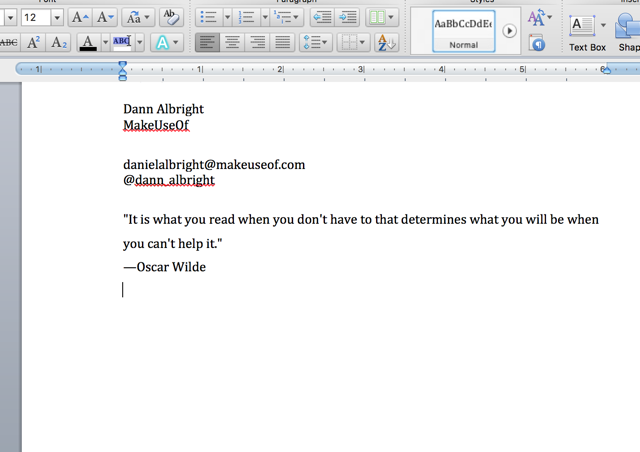Click the attribution "—Oscar Wilde"
This screenshot has width=640, height=452.
tap(164, 267)
